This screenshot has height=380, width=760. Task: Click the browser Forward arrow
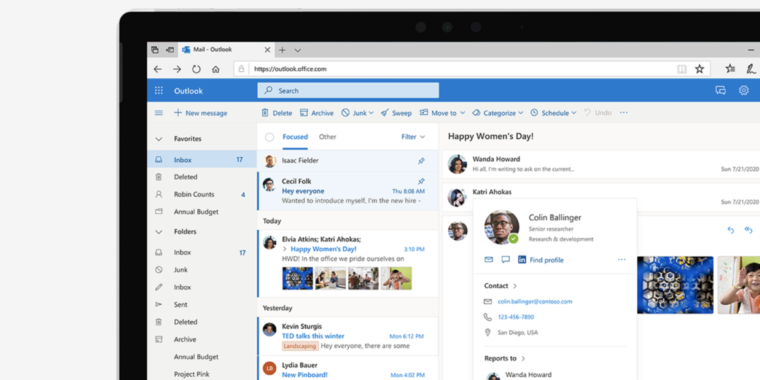pyautogui.click(x=177, y=69)
